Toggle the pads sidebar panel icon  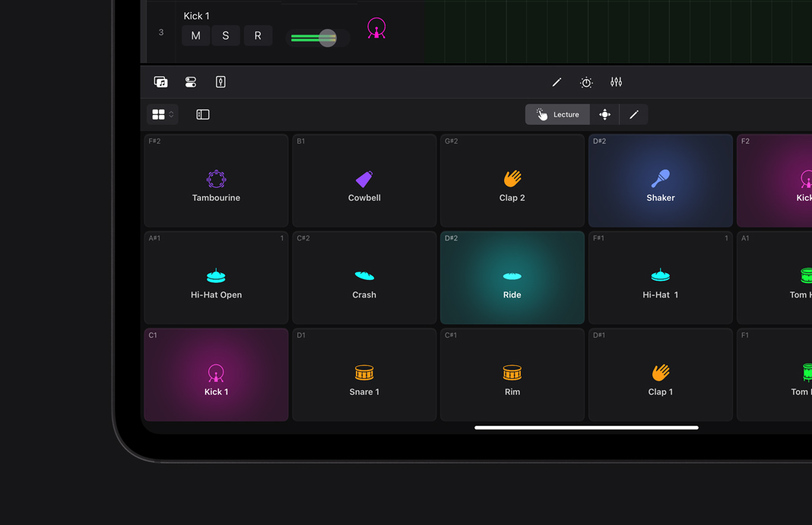coord(202,113)
